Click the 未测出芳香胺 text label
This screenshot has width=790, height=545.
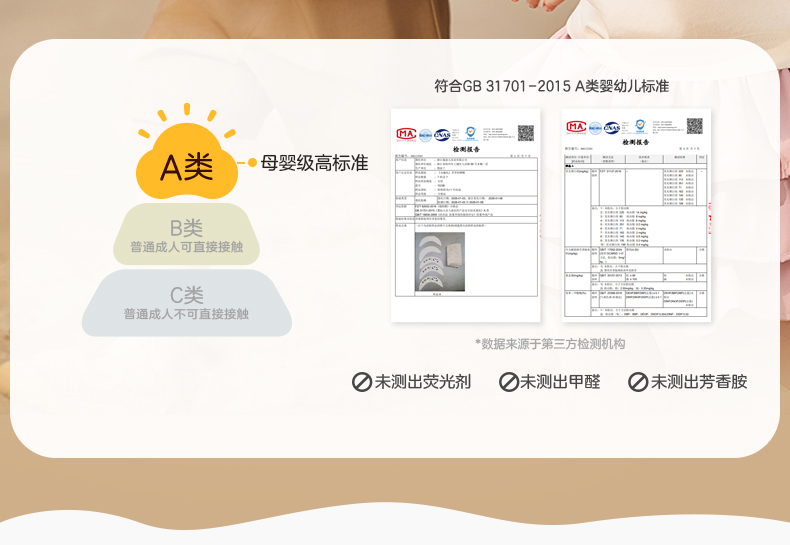click(x=699, y=381)
